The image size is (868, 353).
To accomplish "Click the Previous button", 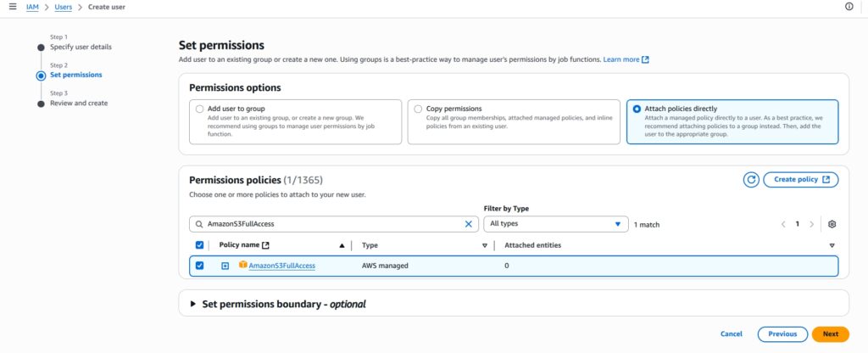I will (x=782, y=334).
